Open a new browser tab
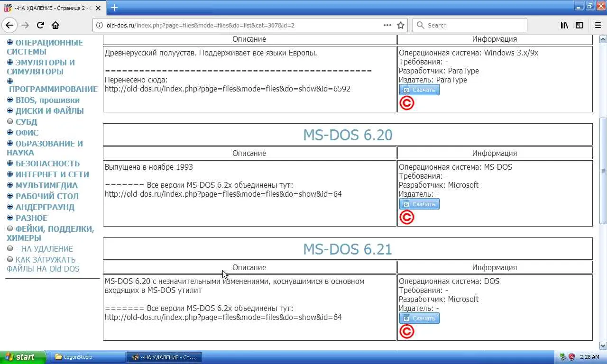The width and height of the screenshot is (607, 364). tap(114, 8)
